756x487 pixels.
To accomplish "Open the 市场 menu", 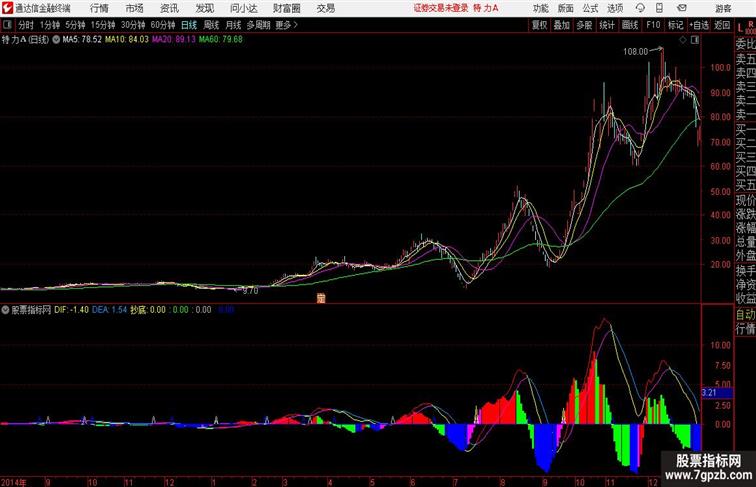I will point(135,8).
